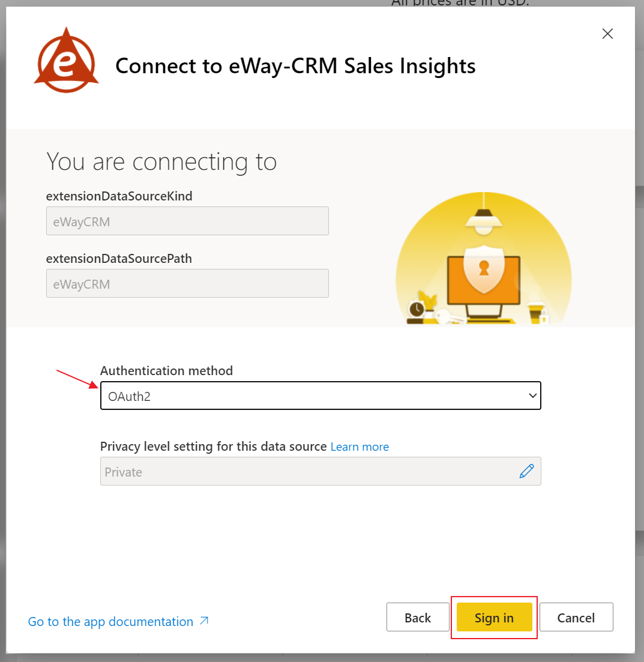Screen dimensions: 644x662
Task: Click the Privacy level setting label text
Action: 213,447
